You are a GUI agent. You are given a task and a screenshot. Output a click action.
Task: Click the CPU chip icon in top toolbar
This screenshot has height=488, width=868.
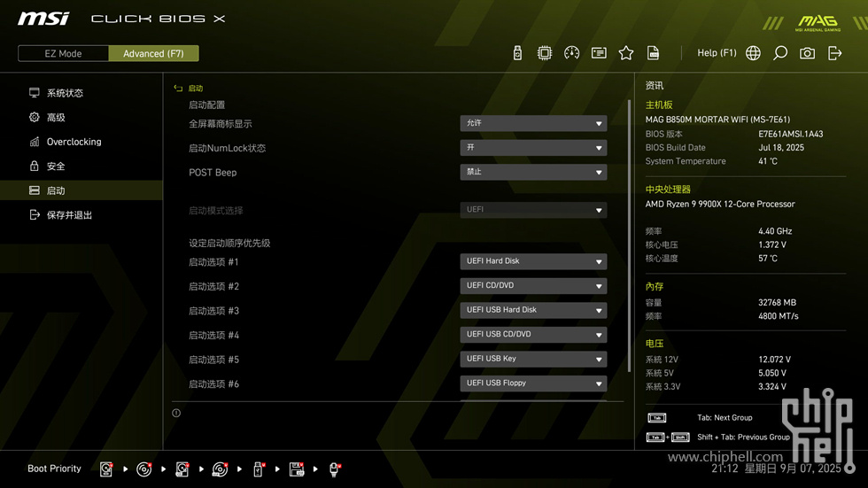(544, 53)
